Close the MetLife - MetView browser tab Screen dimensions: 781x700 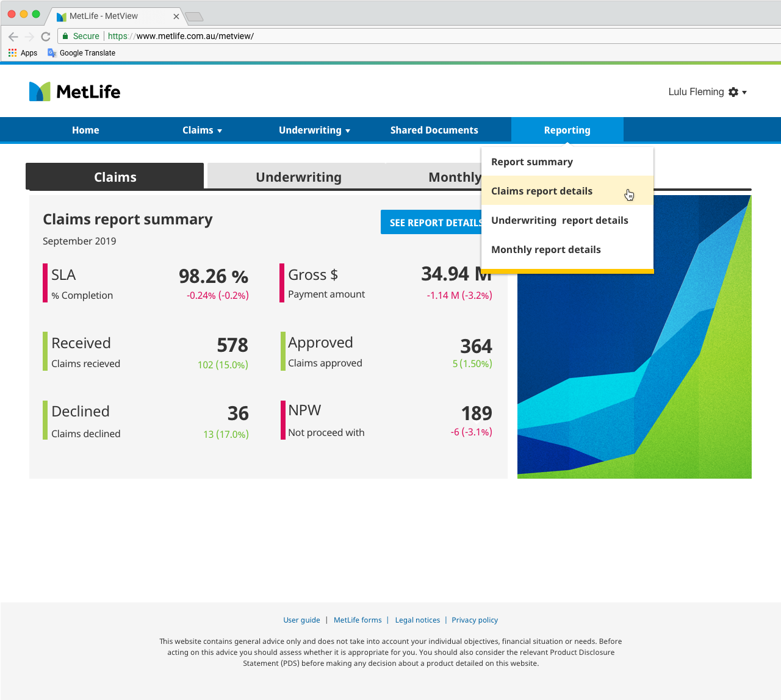point(176,16)
